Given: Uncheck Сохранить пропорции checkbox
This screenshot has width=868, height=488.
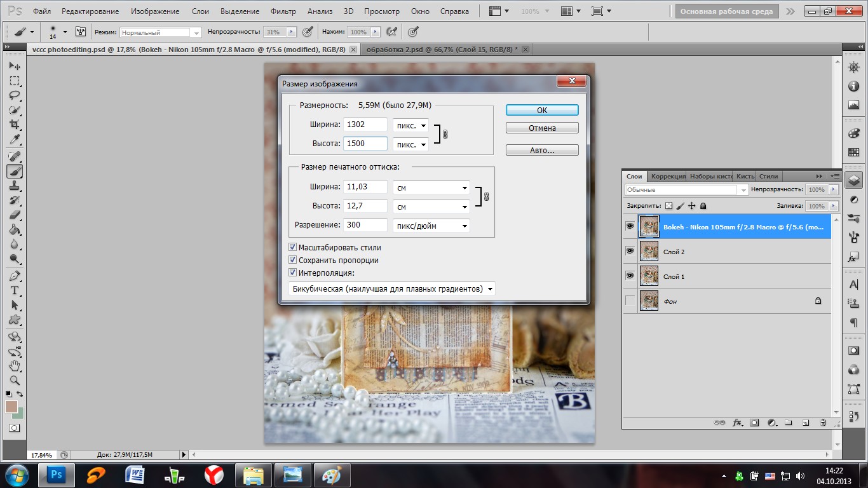Looking at the screenshot, I should pyautogui.click(x=293, y=260).
